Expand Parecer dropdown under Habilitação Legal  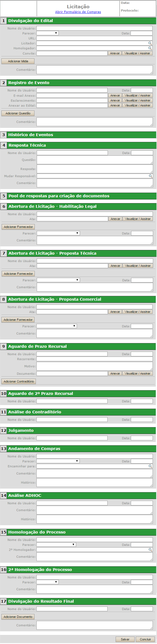(58, 233)
